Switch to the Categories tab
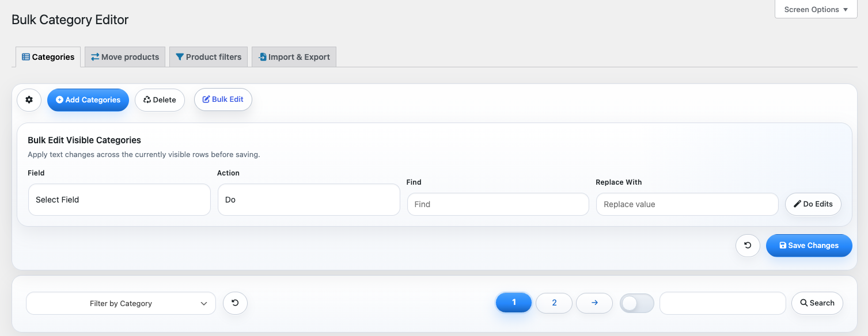 (x=48, y=57)
